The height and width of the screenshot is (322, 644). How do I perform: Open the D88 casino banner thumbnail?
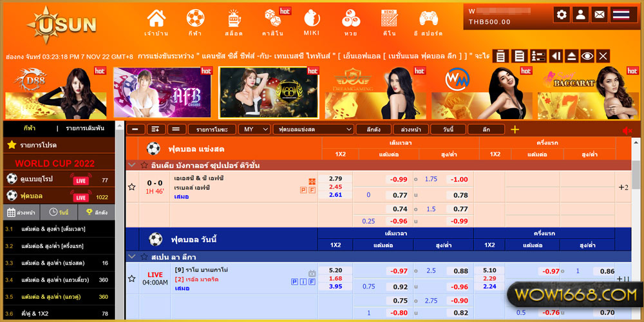[56, 93]
